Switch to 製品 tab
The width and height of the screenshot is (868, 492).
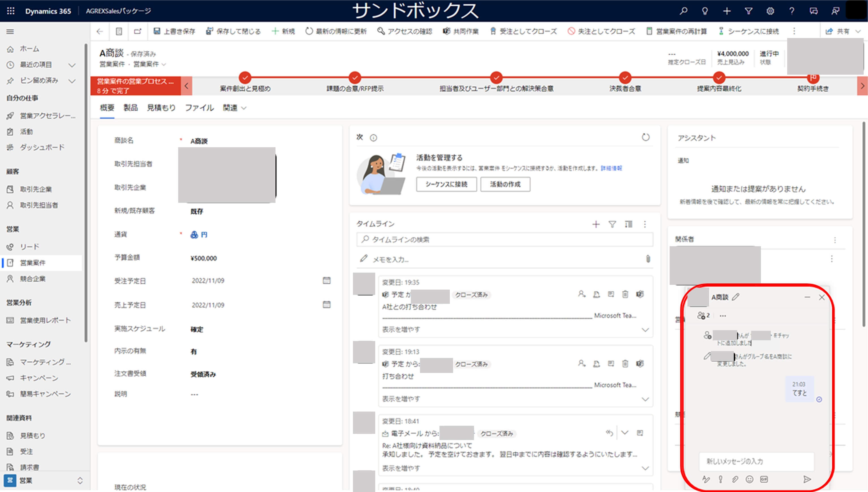[131, 108]
